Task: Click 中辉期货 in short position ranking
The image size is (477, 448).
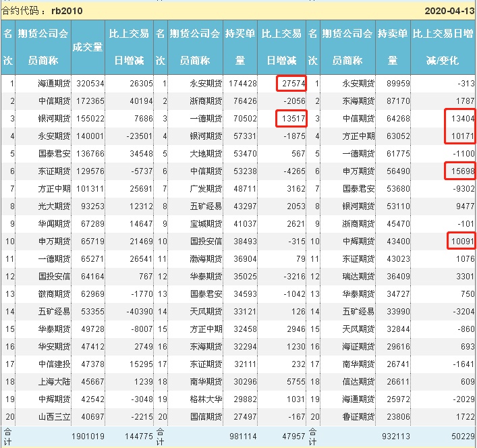Action: 358,242
